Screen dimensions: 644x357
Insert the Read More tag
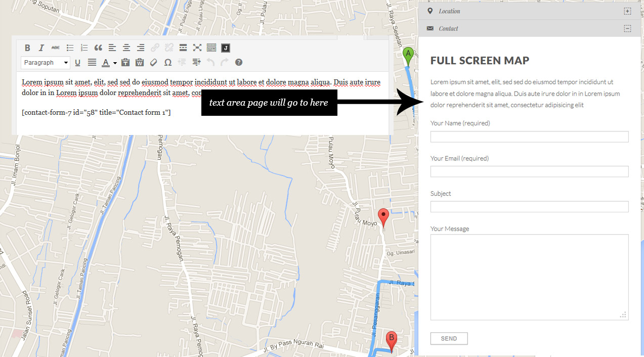[x=183, y=48]
